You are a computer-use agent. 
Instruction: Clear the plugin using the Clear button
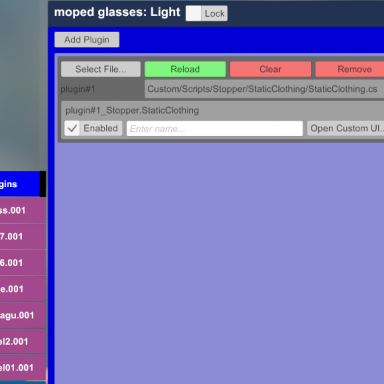pyautogui.click(x=270, y=69)
